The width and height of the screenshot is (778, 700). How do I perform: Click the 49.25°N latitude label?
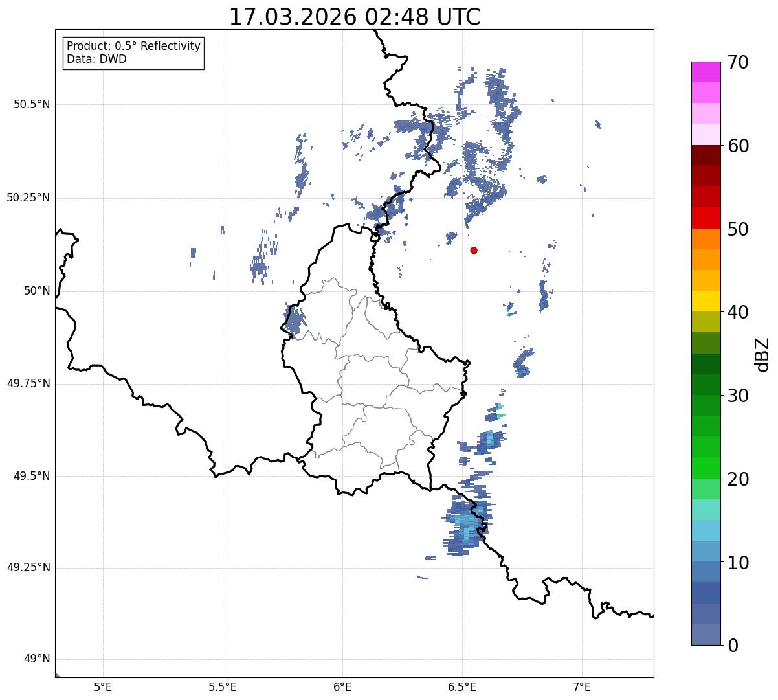tap(28, 568)
